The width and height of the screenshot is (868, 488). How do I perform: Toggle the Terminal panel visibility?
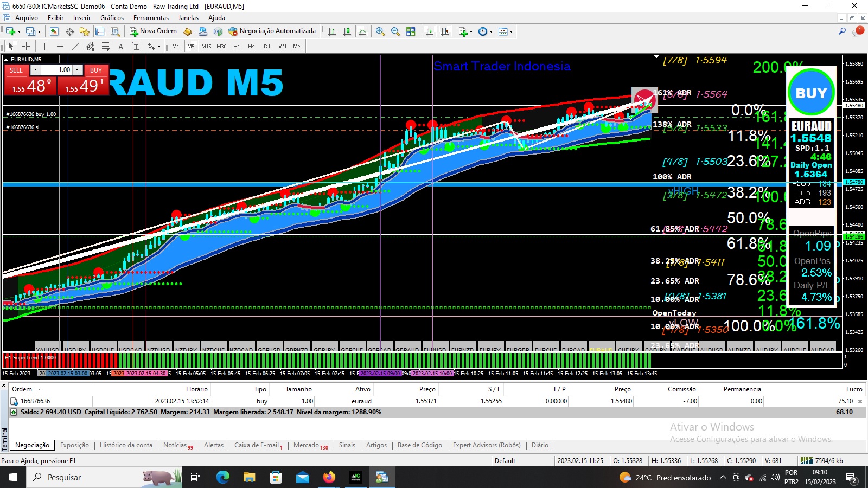click(x=100, y=31)
